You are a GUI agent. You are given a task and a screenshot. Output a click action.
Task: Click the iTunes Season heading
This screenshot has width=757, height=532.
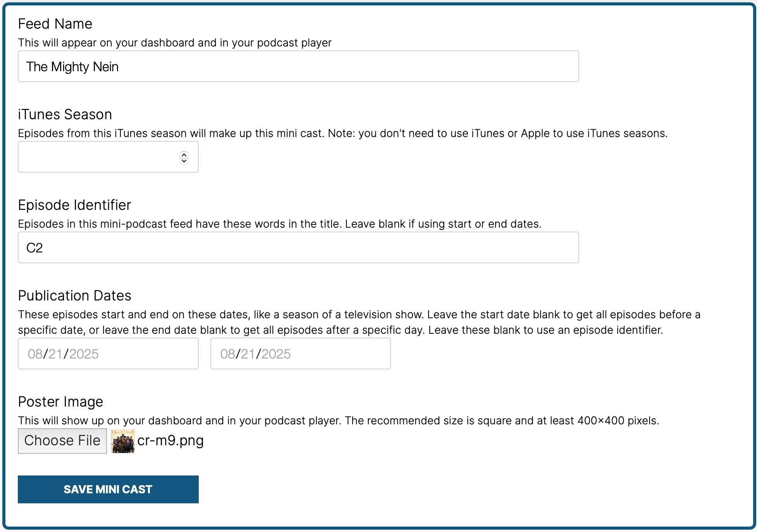pyautogui.click(x=65, y=114)
